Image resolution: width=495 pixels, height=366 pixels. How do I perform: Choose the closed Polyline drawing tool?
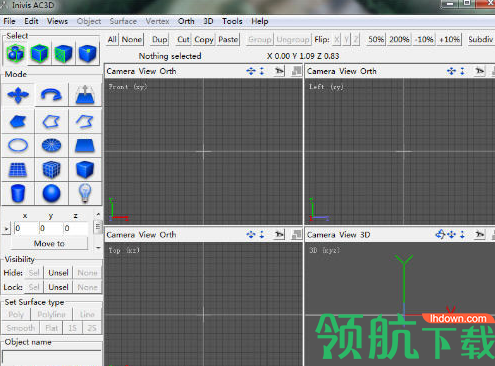[51, 121]
